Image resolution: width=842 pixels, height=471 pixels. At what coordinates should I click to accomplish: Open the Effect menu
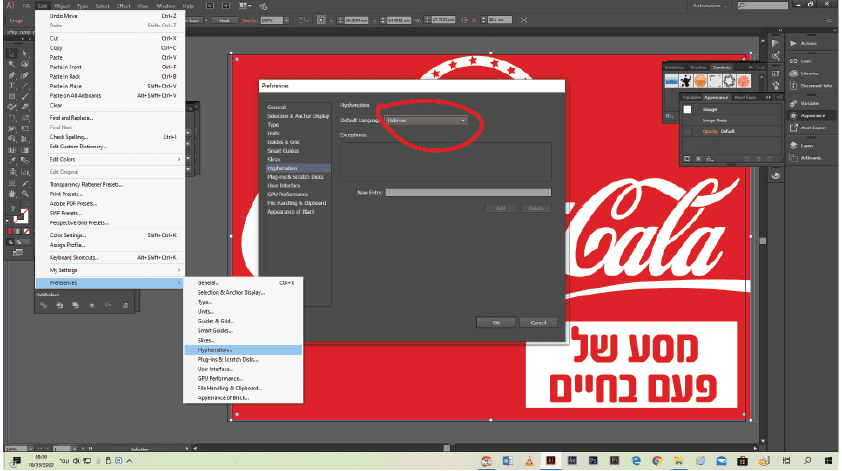124,6
